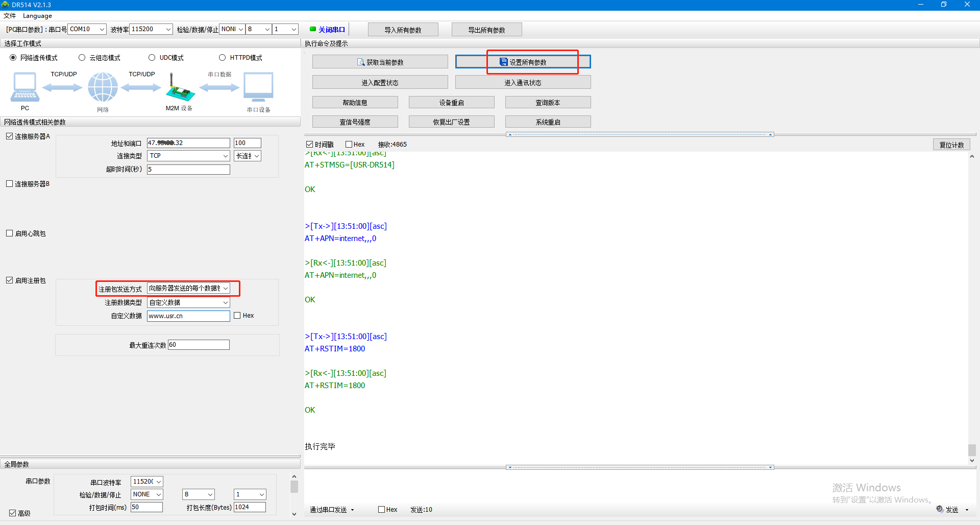Click the serial device monitor icon

coord(258,87)
